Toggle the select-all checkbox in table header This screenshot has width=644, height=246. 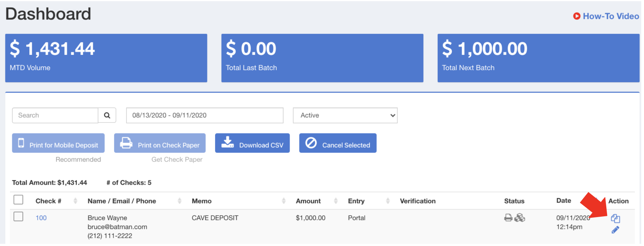pos(18,200)
